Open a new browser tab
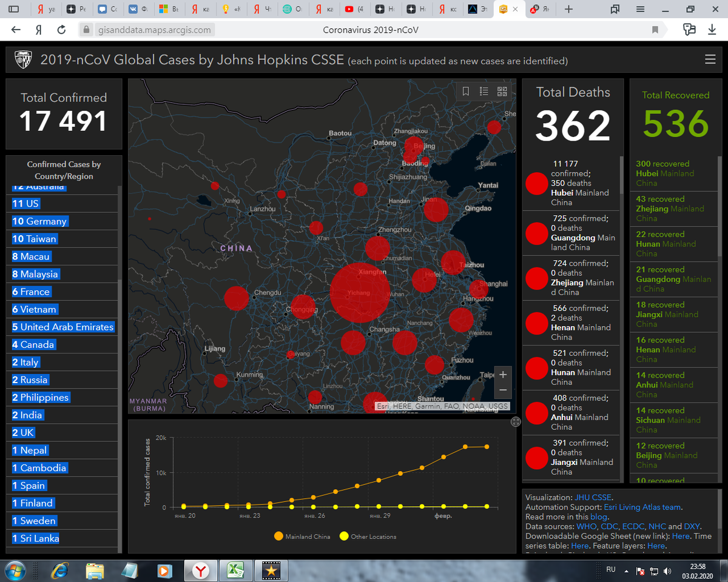Screen dimensions: 728x582 coord(568,9)
